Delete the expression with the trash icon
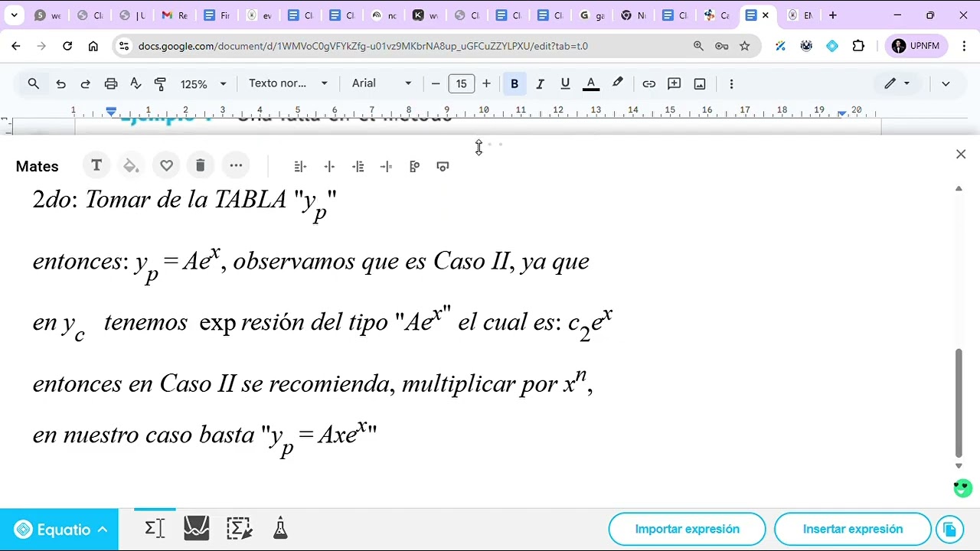This screenshot has height=551, width=980. [x=201, y=166]
